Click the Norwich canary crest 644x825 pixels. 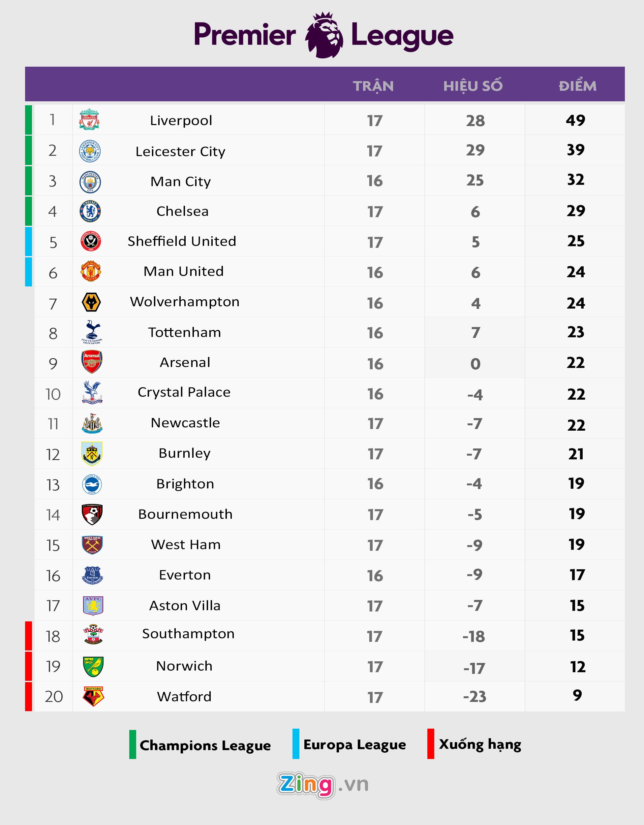(93, 666)
